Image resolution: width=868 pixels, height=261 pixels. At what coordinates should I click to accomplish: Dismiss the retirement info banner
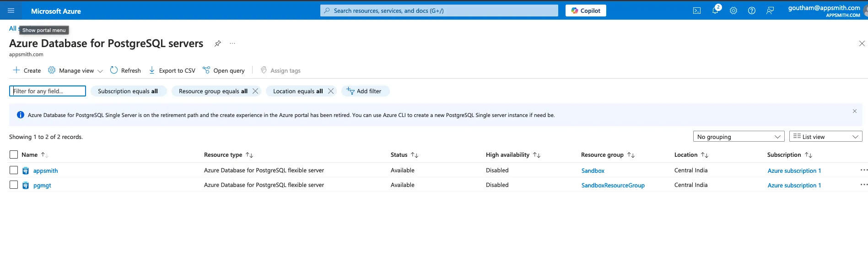tap(854, 111)
